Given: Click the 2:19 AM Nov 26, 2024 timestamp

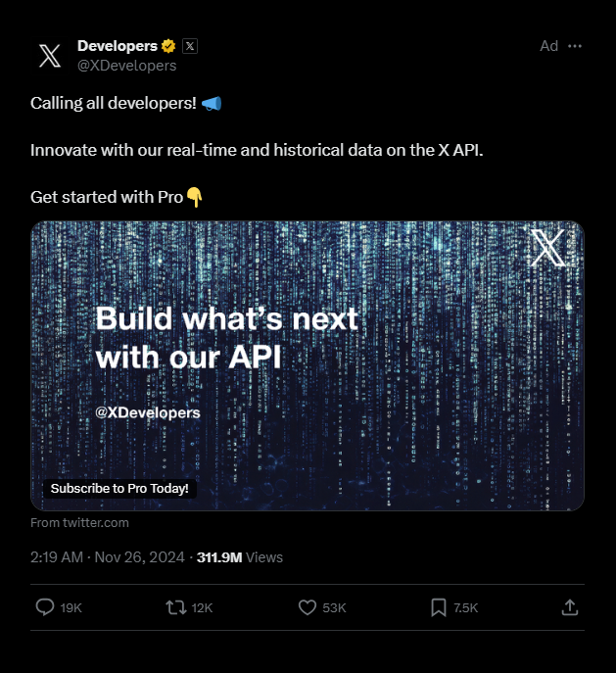Looking at the screenshot, I should coord(108,557).
